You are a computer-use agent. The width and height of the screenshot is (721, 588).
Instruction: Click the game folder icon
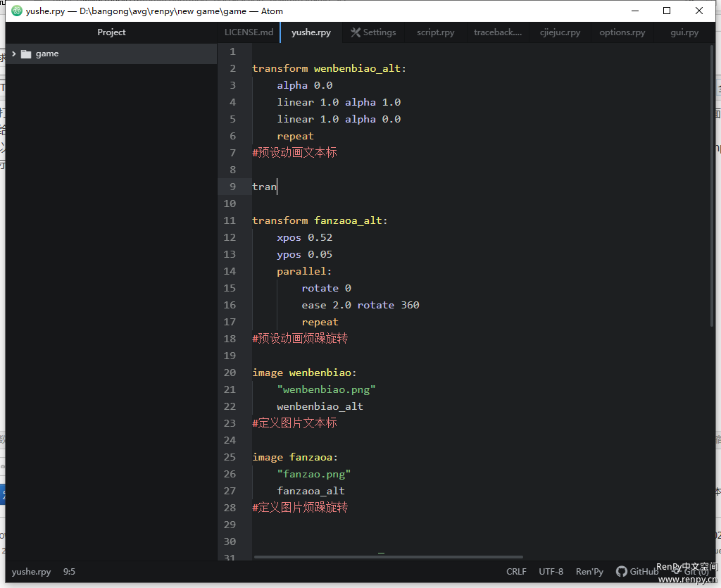(x=27, y=54)
